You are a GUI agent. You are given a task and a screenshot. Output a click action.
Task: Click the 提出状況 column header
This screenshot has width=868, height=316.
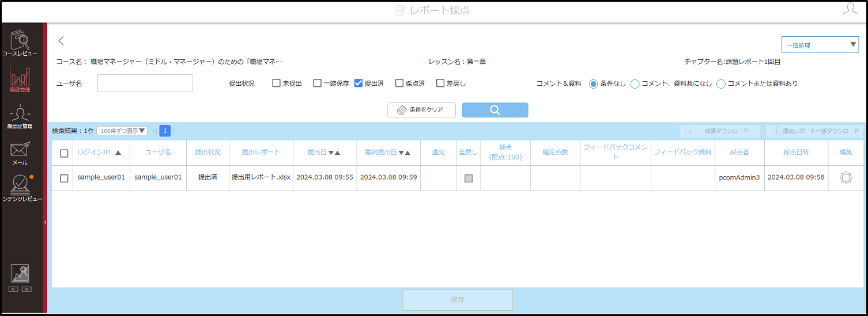(207, 153)
